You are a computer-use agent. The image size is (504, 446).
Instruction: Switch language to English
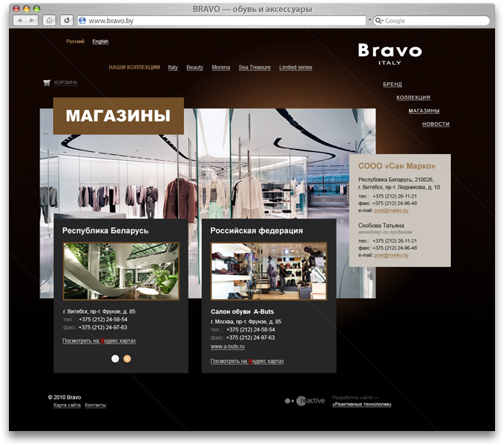[100, 41]
